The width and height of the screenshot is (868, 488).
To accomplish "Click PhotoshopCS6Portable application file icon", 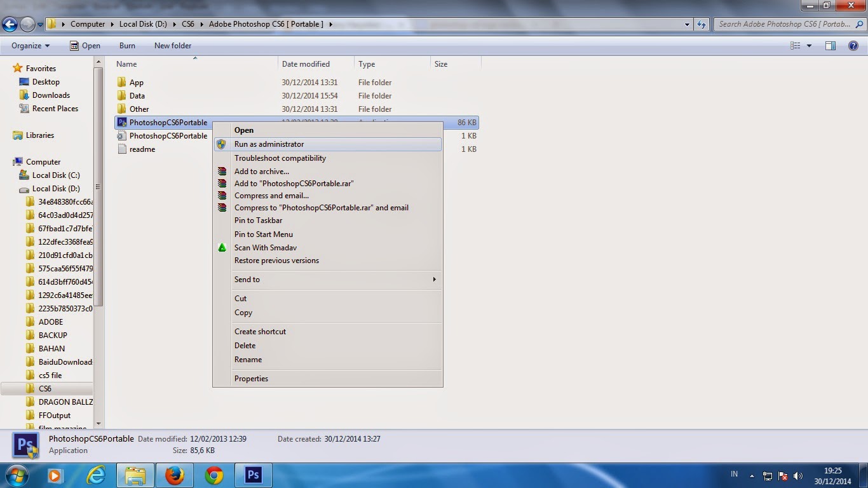I will (122, 122).
